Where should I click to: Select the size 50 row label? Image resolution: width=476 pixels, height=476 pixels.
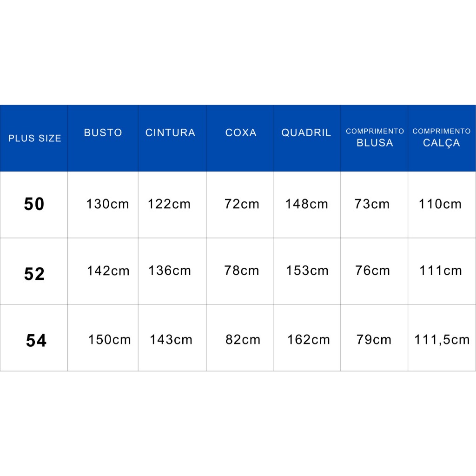coord(34,205)
